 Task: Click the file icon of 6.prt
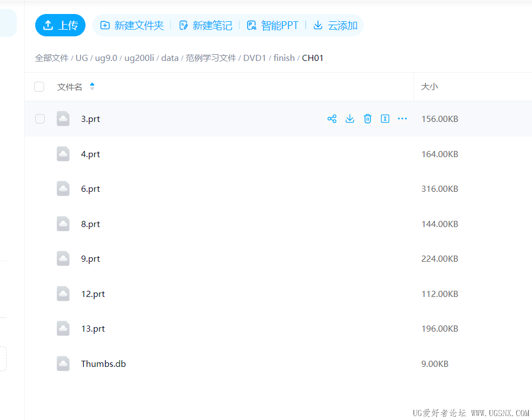pyautogui.click(x=63, y=189)
